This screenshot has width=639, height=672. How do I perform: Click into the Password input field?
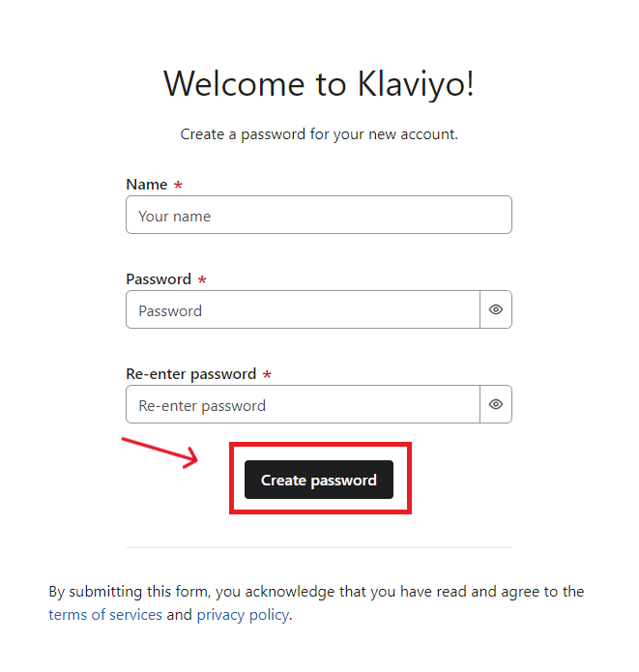coord(303,310)
